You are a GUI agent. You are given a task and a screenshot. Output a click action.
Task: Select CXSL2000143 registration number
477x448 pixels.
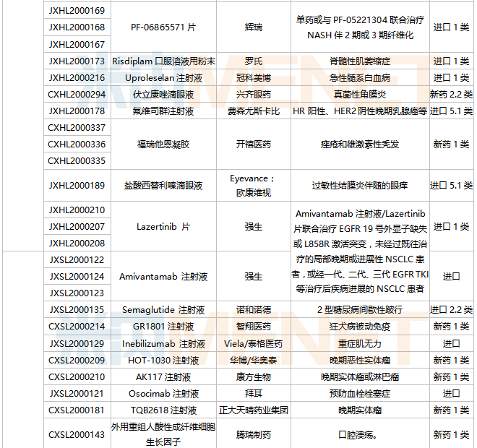click(x=77, y=435)
